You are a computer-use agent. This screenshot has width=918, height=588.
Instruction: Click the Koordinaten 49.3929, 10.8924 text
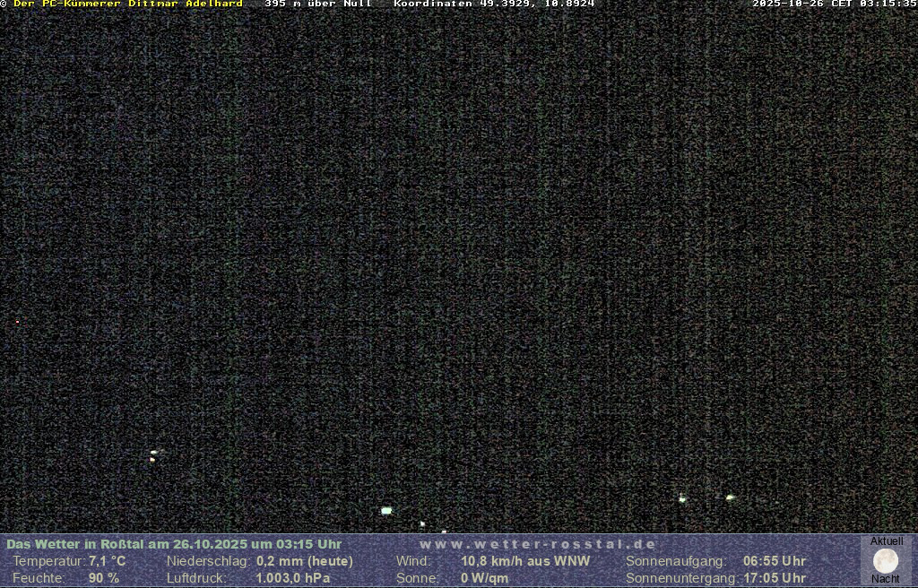coord(494,4)
